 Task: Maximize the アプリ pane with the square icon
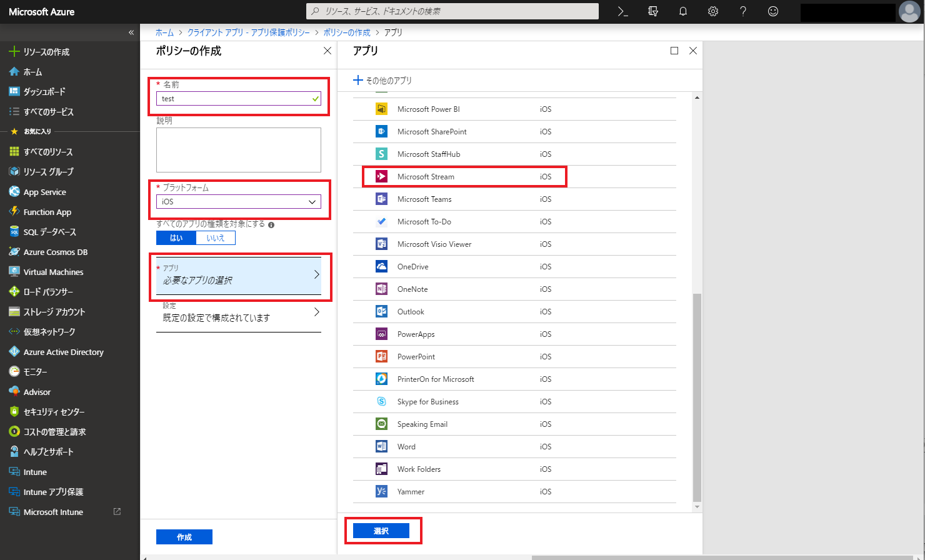[674, 51]
